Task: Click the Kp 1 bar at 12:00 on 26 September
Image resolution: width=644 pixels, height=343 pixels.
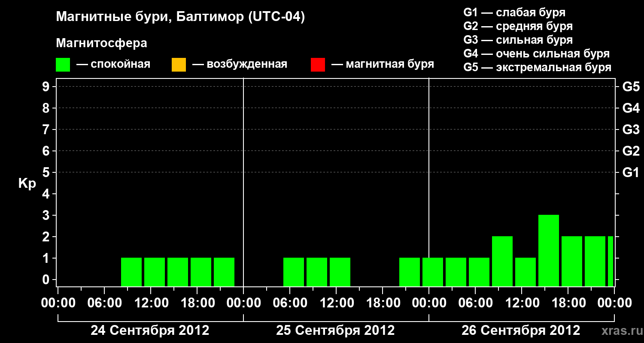Action: [x=526, y=272]
